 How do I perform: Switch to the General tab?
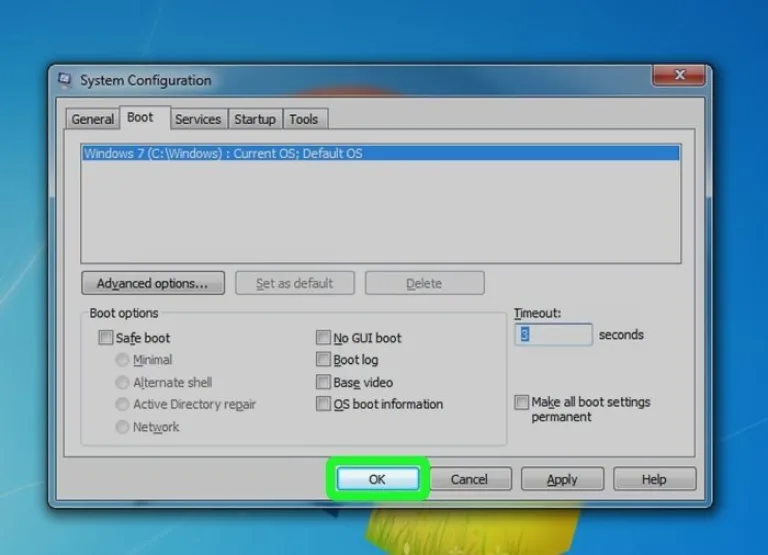[x=92, y=119]
